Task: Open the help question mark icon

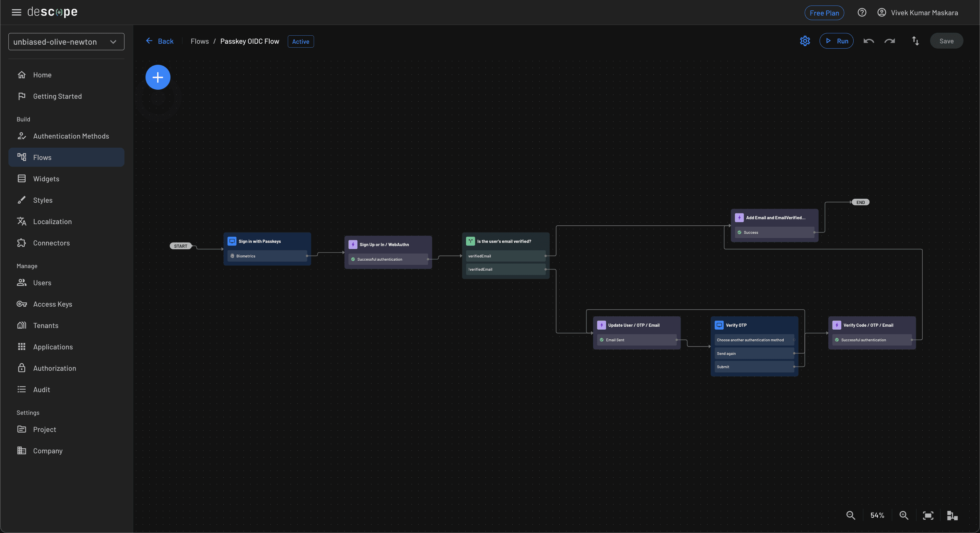Action: coord(862,13)
